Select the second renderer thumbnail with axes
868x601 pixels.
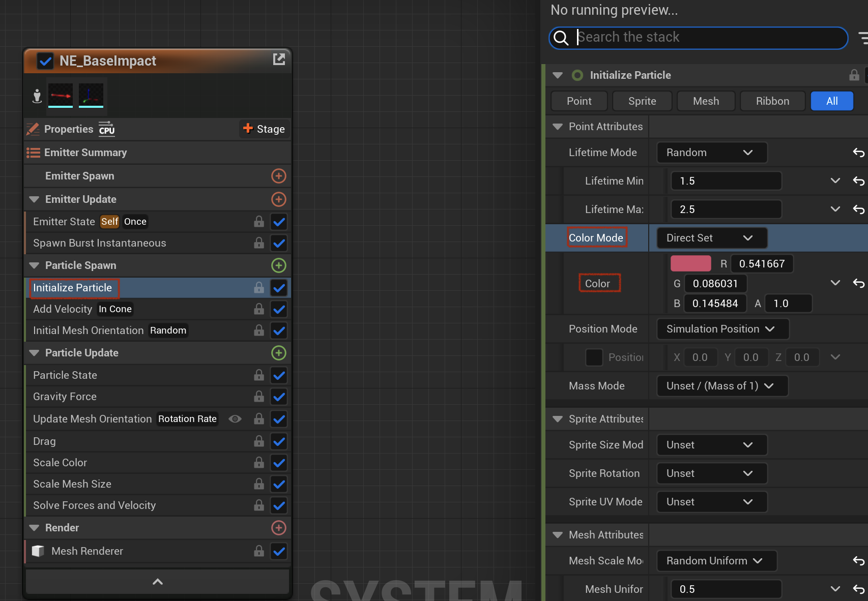click(91, 96)
